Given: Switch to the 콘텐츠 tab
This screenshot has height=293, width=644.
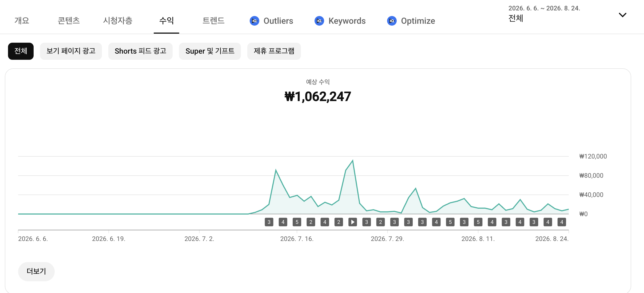Looking at the screenshot, I should [69, 21].
